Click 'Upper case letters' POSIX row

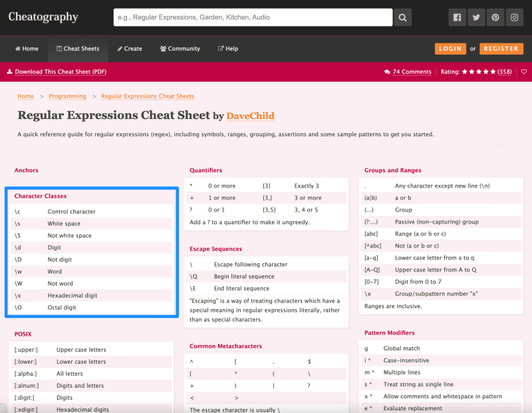tap(91, 350)
